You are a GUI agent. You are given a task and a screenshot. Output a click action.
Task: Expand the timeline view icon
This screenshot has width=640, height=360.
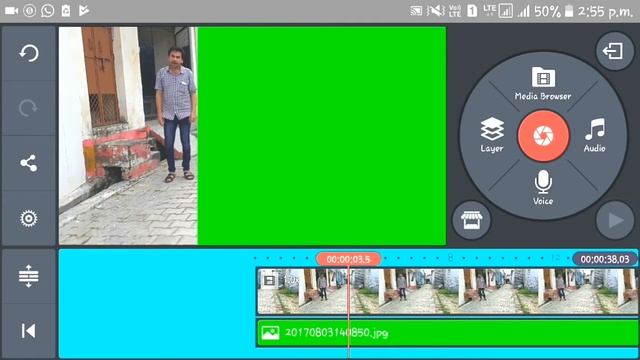[29, 276]
